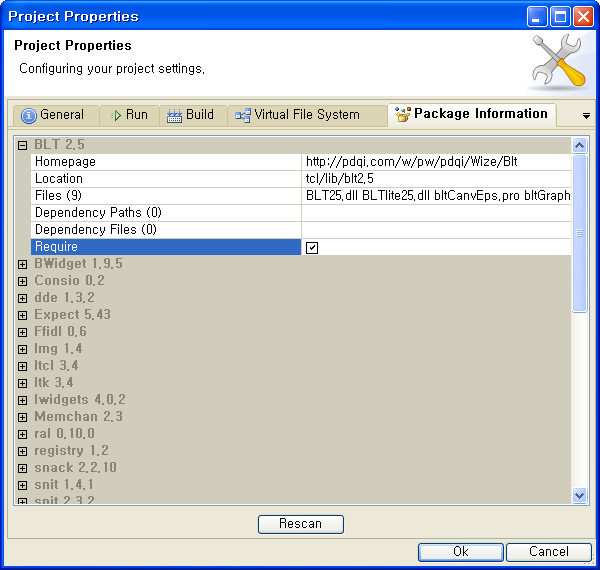Uncheck the Require checkbox

312,247
